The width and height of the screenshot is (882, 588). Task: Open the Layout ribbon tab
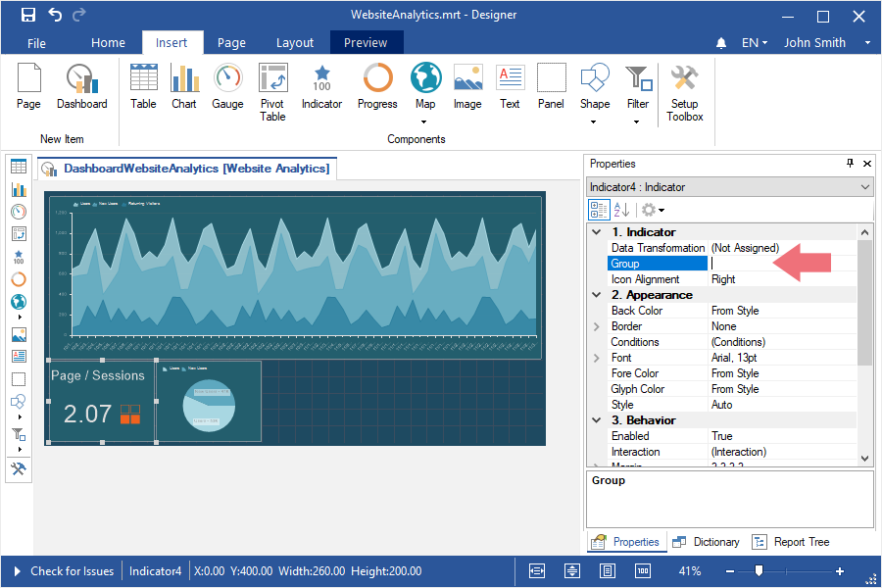click(294, 42)
